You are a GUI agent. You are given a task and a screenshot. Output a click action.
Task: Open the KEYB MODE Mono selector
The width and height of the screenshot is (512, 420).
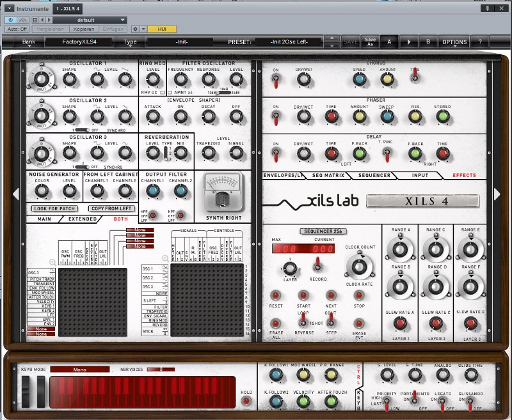pyautogui.click(x=79, y=369)
